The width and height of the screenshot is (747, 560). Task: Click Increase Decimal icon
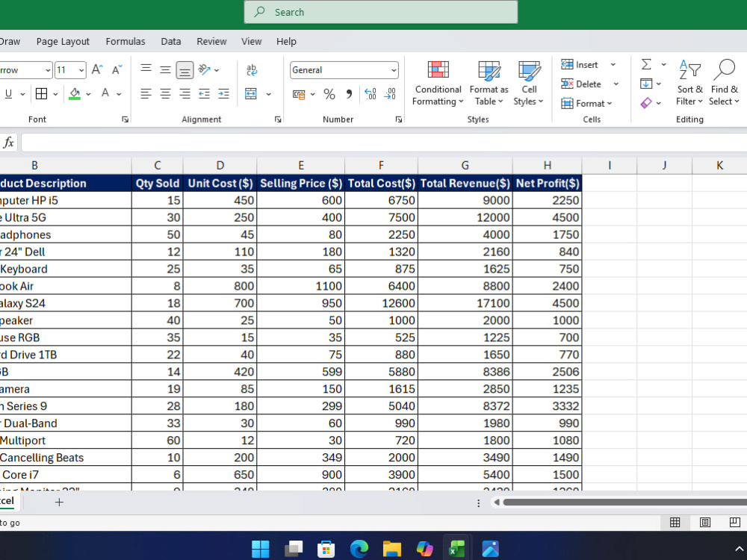(371, 94)
